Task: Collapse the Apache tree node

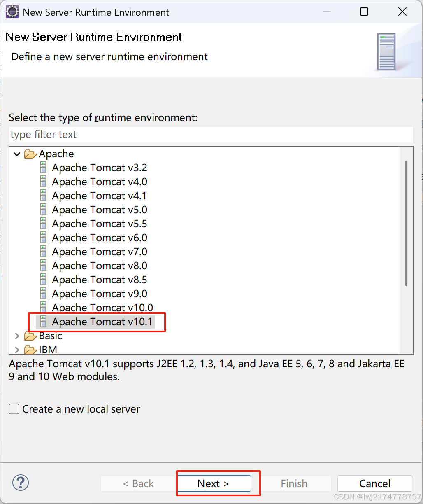Action: point(17,154)
